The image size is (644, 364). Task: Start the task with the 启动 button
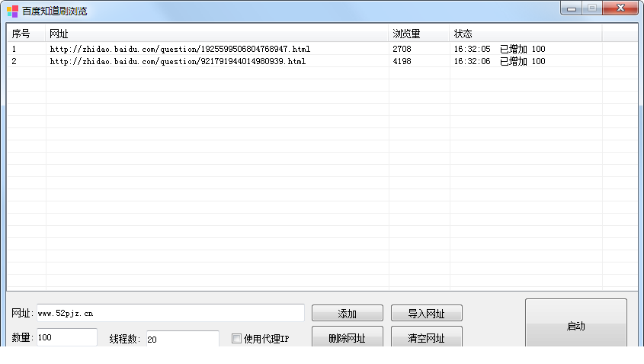(576, 324)
